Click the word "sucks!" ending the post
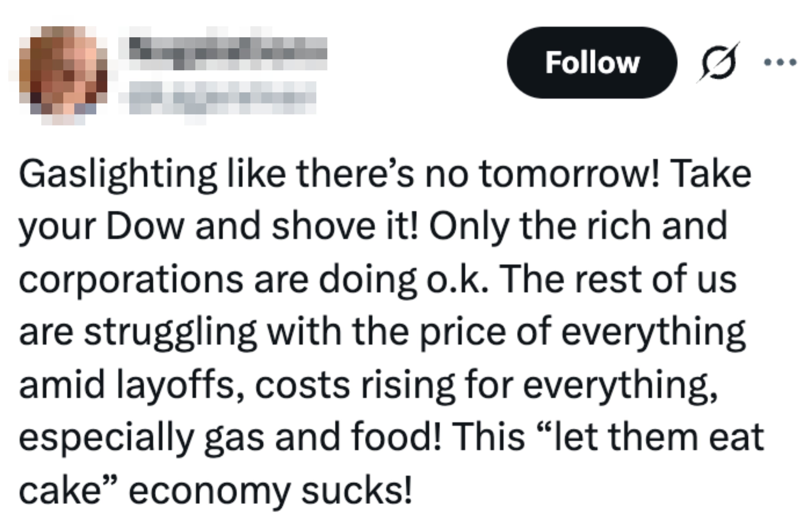Screen dimensions: 806x532 (356, 491)
